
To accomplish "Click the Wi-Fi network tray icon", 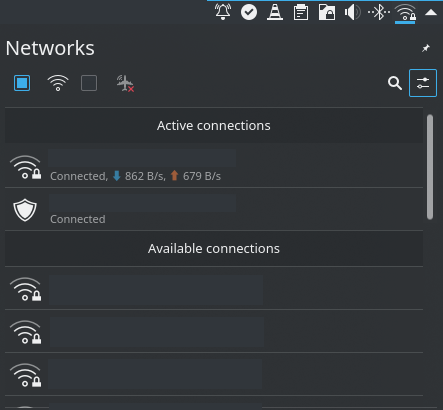I will pos(405,13).
